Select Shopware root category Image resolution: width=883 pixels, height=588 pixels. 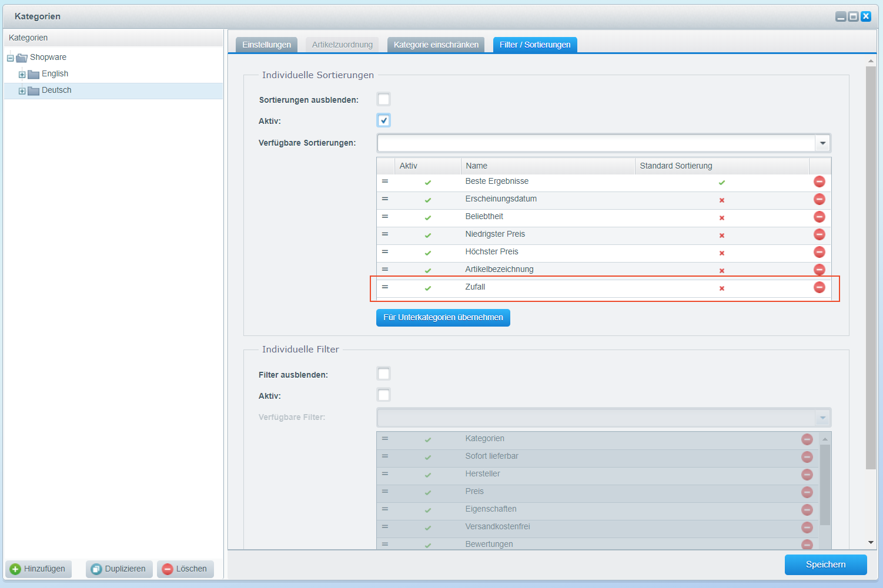[48, 57]
